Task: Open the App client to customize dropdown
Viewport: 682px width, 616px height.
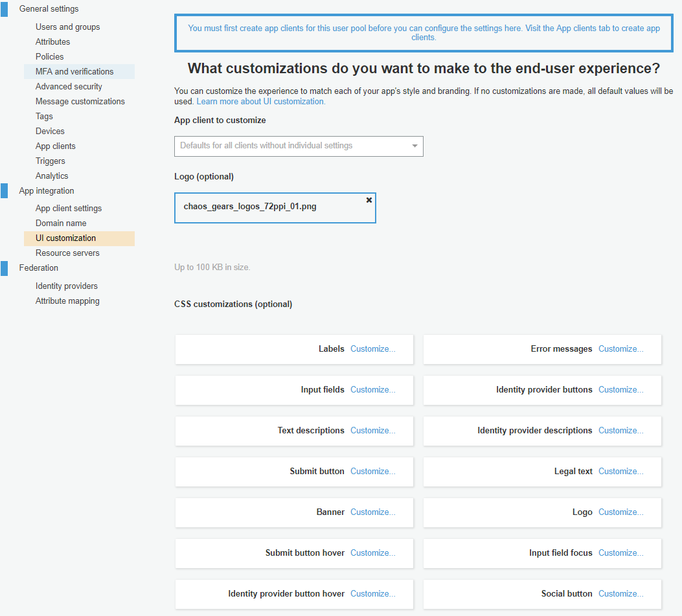Action: [299, 146]
